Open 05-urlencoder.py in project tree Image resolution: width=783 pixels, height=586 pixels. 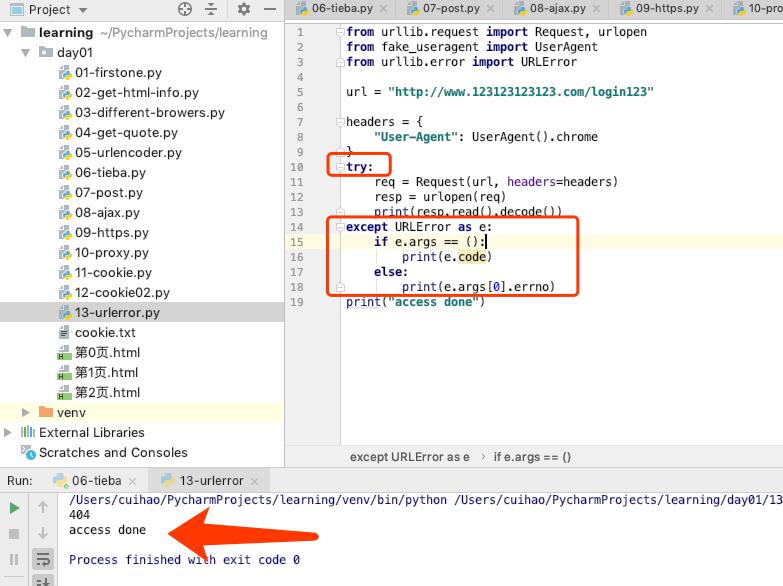click(x=127, y=152)
